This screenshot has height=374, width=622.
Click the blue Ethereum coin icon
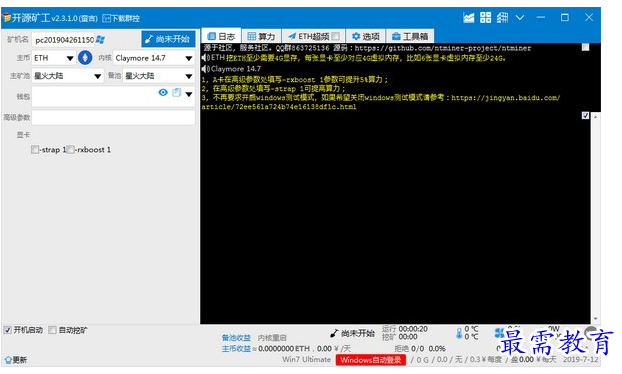tap(85, 58)
